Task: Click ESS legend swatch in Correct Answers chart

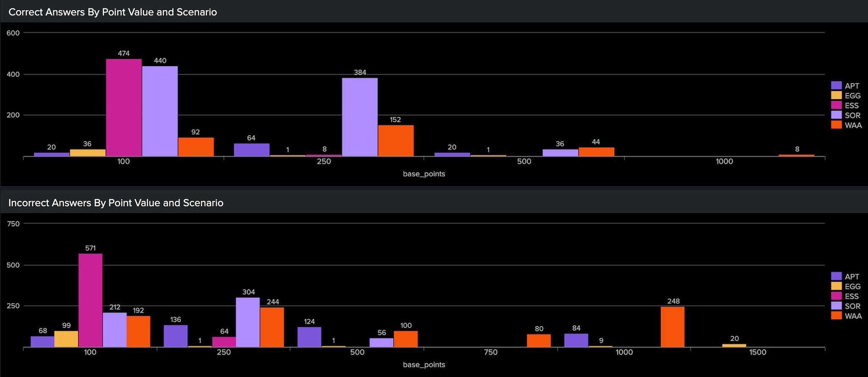Action: pos(836,105)
